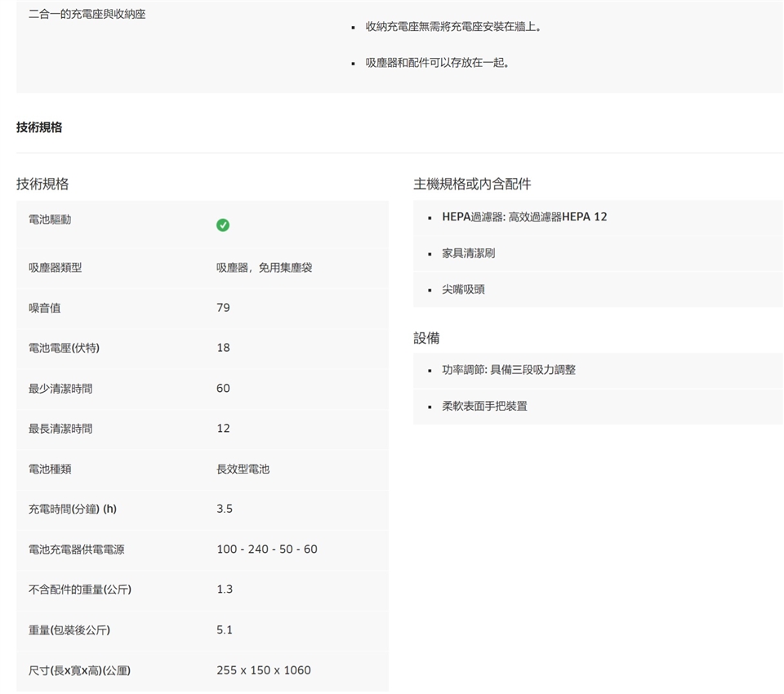Click the 主機規格或內含配件 heading
This screenshot has width=784, height=694.
click(x=472, y=184)
